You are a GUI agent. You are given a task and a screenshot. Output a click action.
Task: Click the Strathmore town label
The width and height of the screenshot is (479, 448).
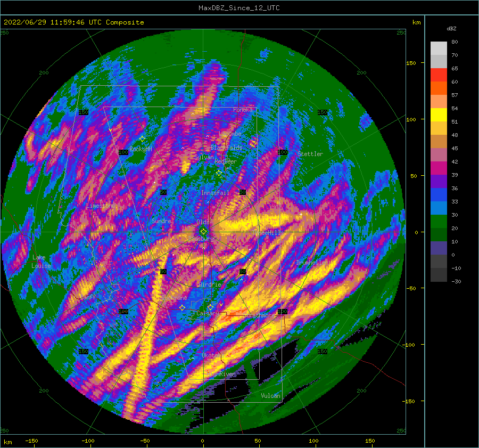tap(260, 315)
